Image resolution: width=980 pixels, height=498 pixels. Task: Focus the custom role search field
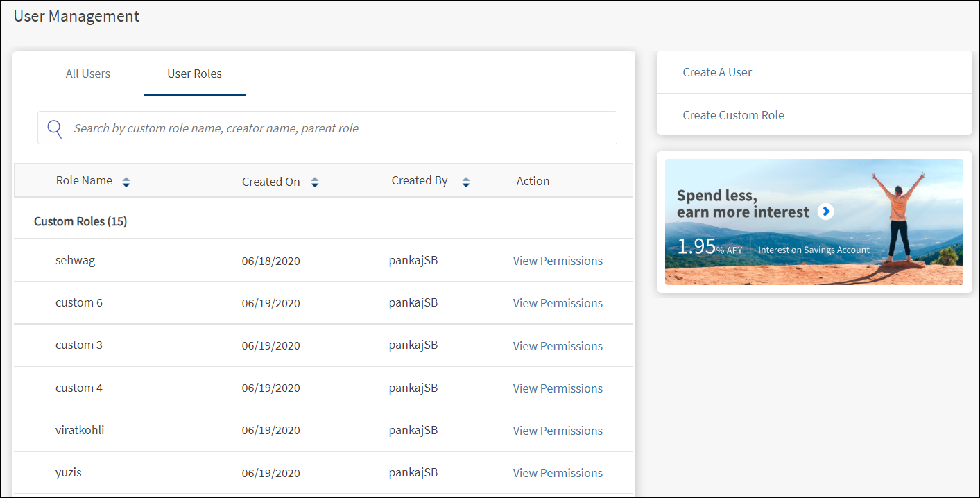340,128
